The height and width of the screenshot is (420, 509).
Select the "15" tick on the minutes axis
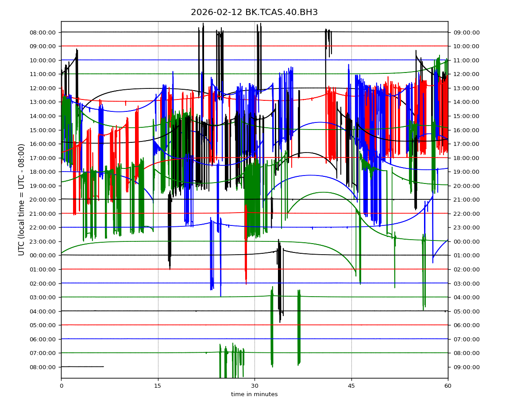click(x=158, y=386)
